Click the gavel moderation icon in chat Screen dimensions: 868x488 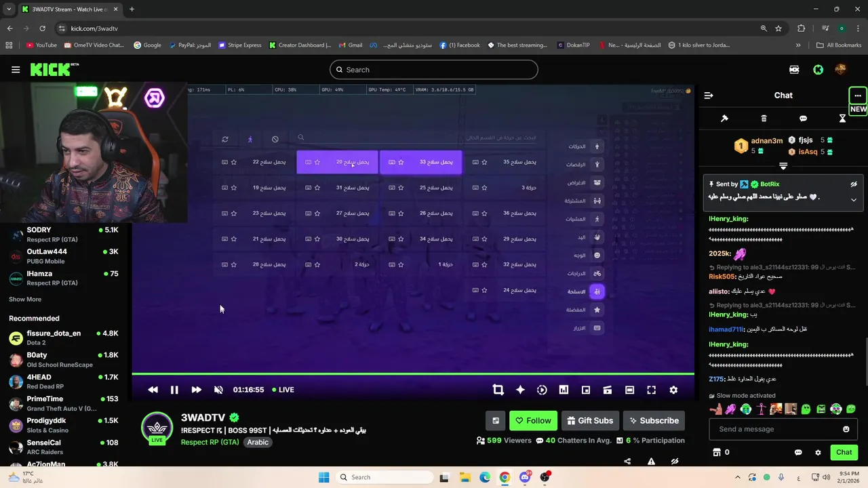click(724, 119)
